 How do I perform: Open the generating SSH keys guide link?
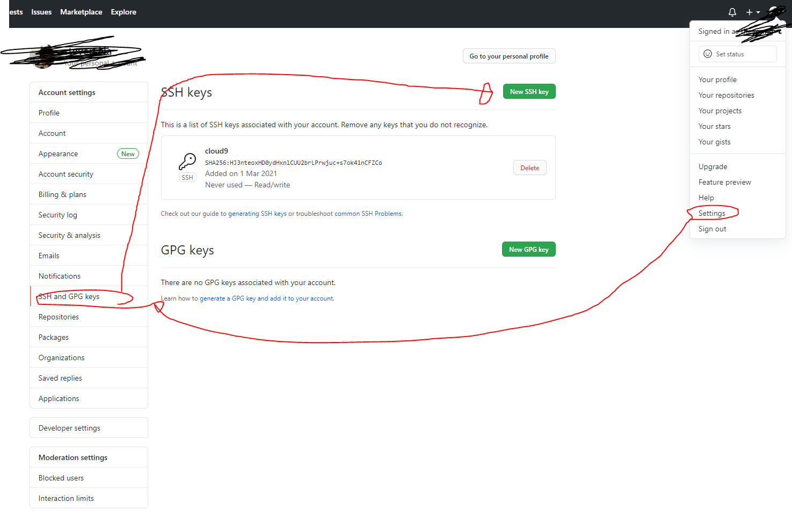tap(257, 214)
